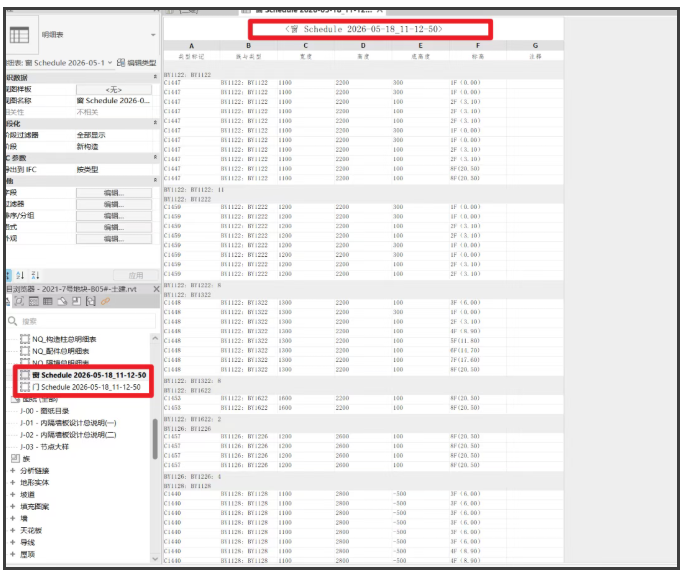Expand the 坡道 tree node
This screenshot has width=683, height=574.
click(x=13, y=495)
